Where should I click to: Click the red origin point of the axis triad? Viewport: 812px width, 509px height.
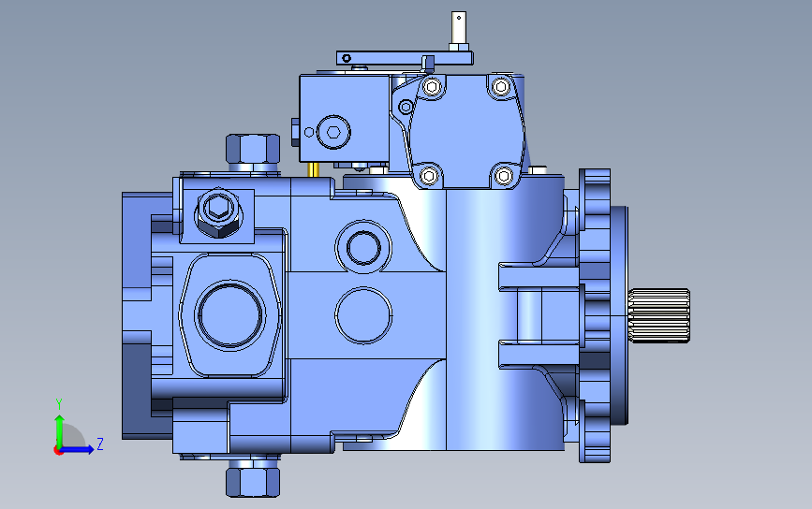point(58,451)
